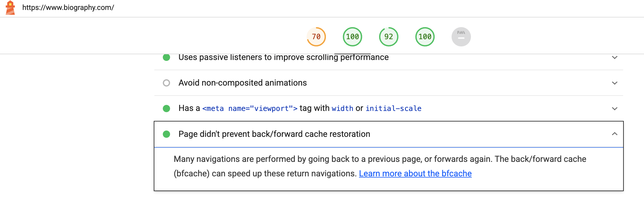Image resolution: width=644 pixels, height=205 pixels.
Task: Switch to the currently underlined category tab
Action: 352,36
